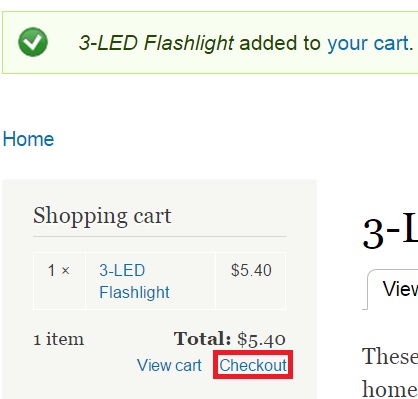Image resolution: width=418 pixels, height=399 pixels.
Task: Click the quantity number 1 in cart row
Action: 51,270
